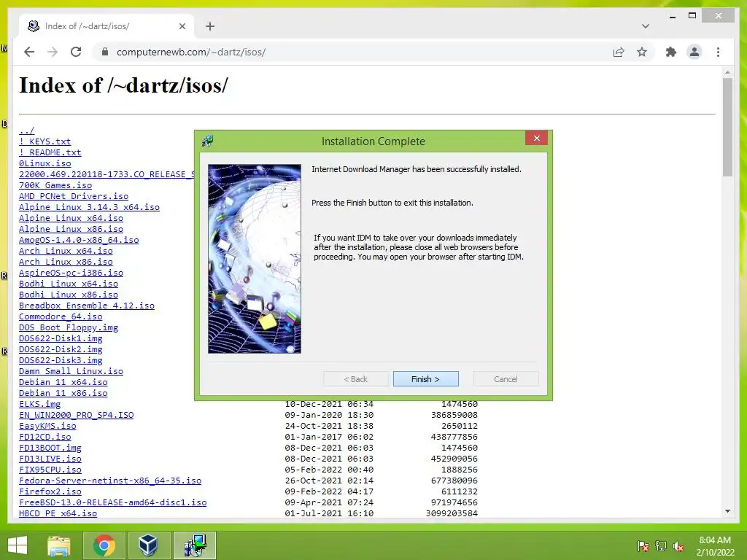Click the vertical scrollbar thumb
The image size is (747, 560).
point(727,127)
